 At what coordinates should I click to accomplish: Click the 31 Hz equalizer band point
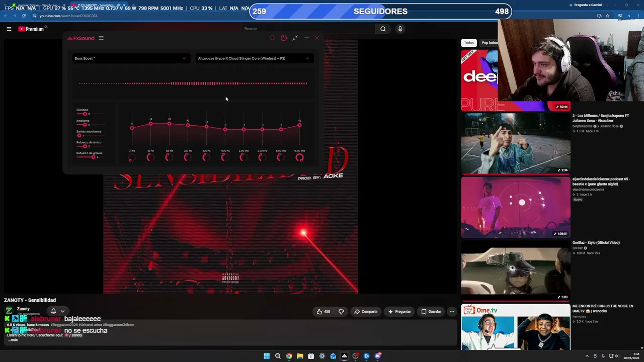(132, 128)
